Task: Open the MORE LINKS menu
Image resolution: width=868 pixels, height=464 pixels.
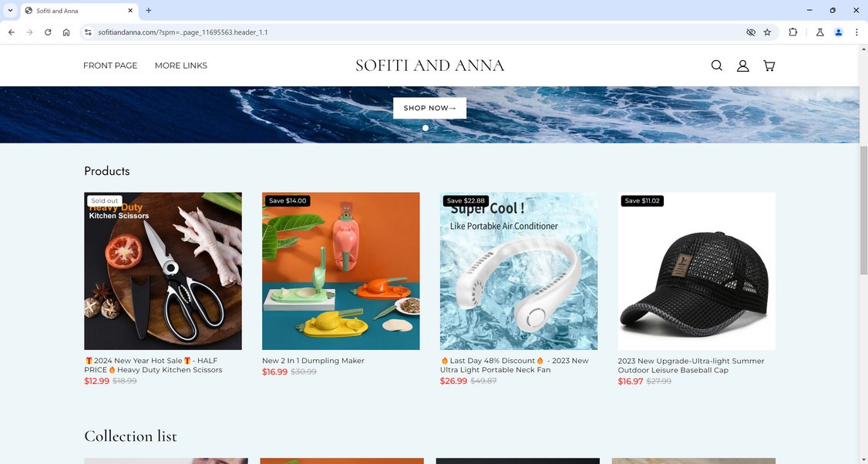Action: coord(181,66)
